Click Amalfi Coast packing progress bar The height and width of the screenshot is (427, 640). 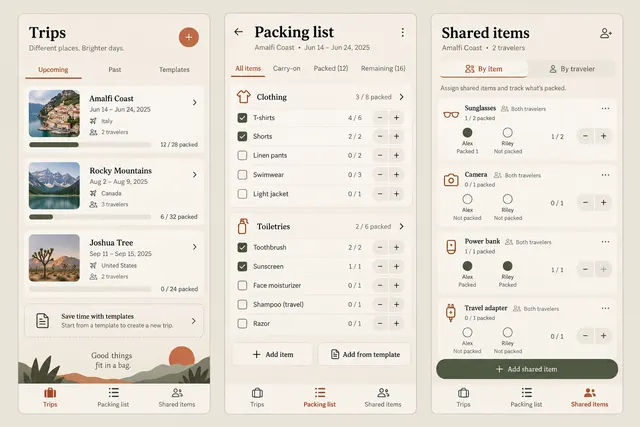90,145
